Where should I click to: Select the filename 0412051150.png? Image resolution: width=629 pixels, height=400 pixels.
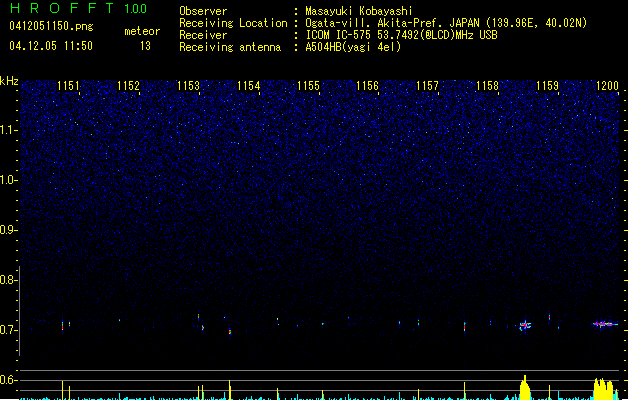point(51,26)
